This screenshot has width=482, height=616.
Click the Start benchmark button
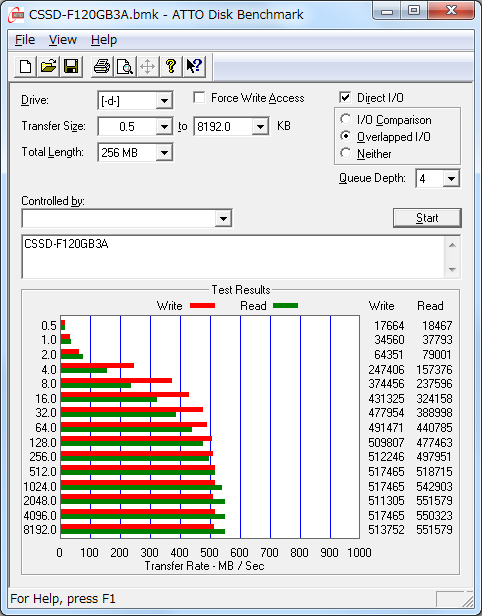(427, 218)
